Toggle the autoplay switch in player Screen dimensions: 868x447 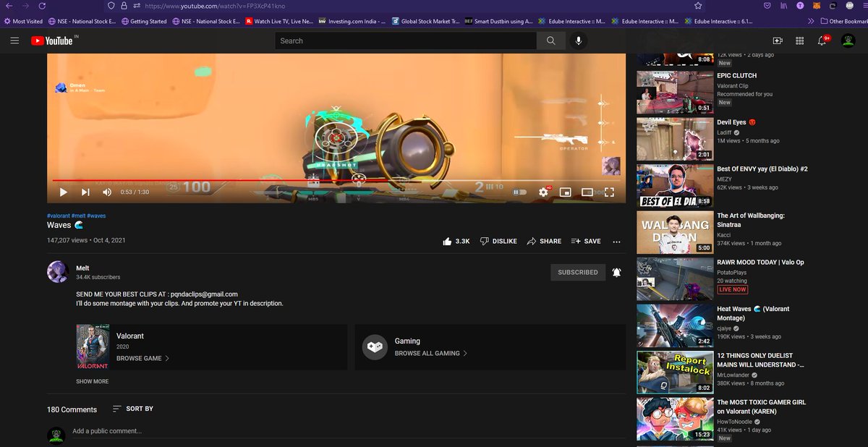[x=519, y=192]
